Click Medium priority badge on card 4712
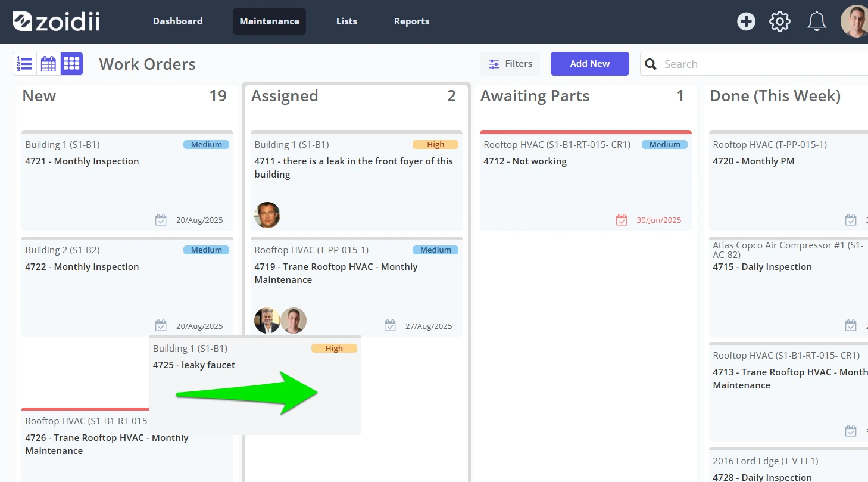Image resolution: width=868 pixels, height=482 pixels. tap(664, 144)
